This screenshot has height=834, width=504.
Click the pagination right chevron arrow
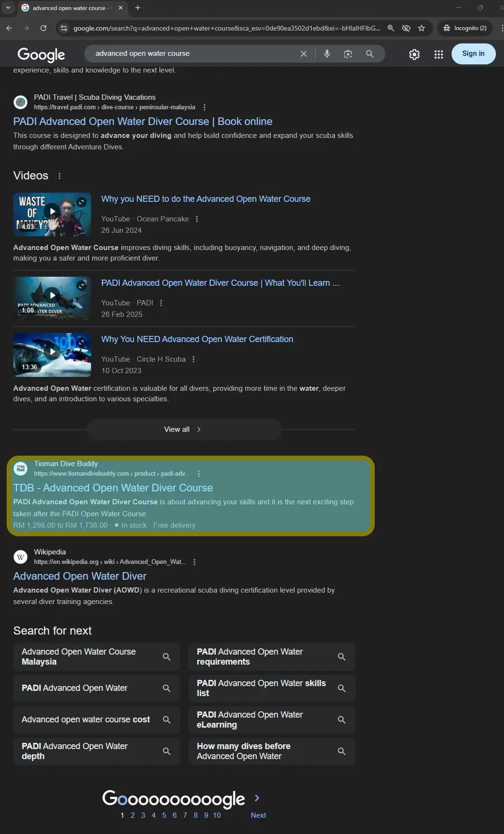coord(257,798)
